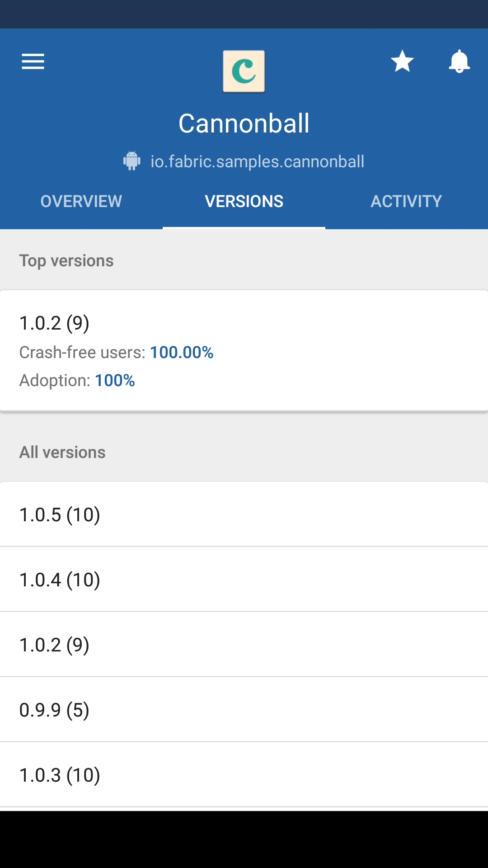The height and width of the screenshot is (868, 488).
Task: Tap the Top versions header
Action: (66, 261)
